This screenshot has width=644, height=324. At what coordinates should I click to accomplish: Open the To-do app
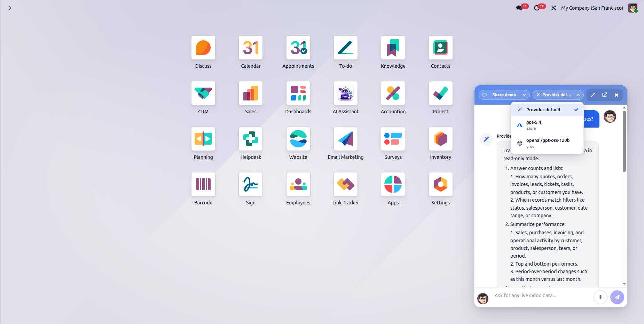click(x=346, y=48)
